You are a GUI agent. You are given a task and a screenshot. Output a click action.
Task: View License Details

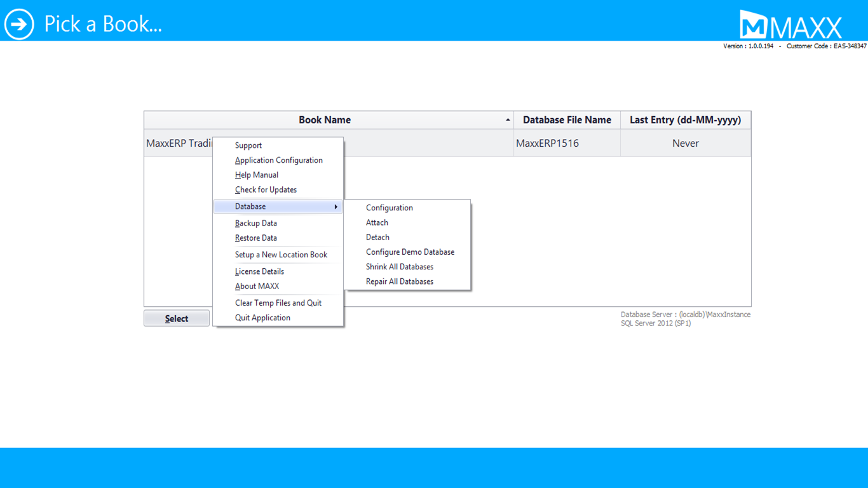pyautogui.click(x=259, y=271)
